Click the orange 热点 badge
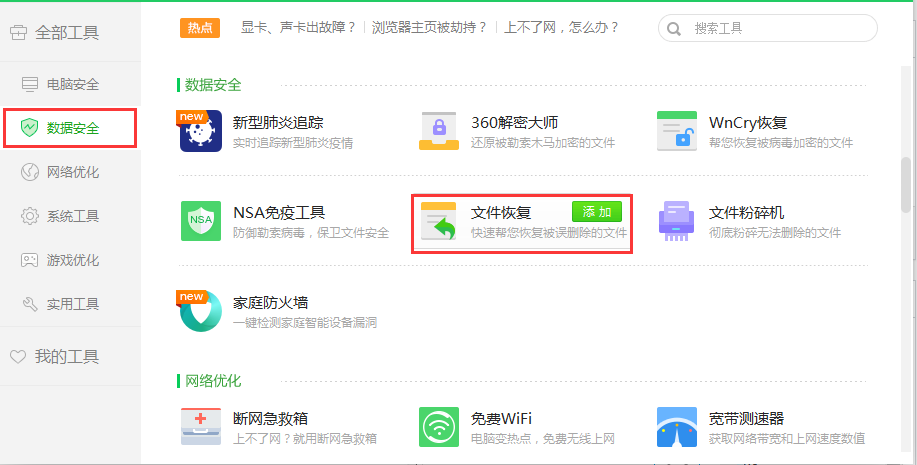This screenshot has width=917, height=465. pyautogui.click(x=200, y=27)
